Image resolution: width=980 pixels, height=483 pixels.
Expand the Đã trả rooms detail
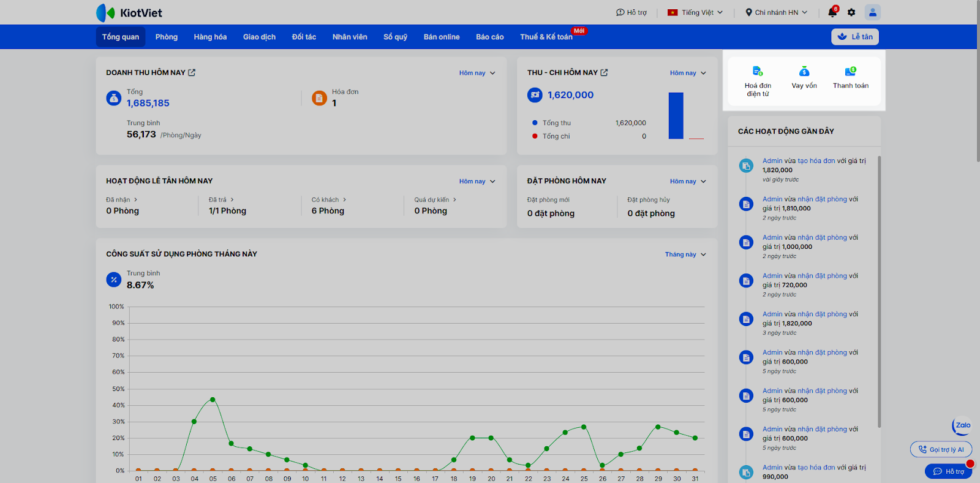pos(221,200)
